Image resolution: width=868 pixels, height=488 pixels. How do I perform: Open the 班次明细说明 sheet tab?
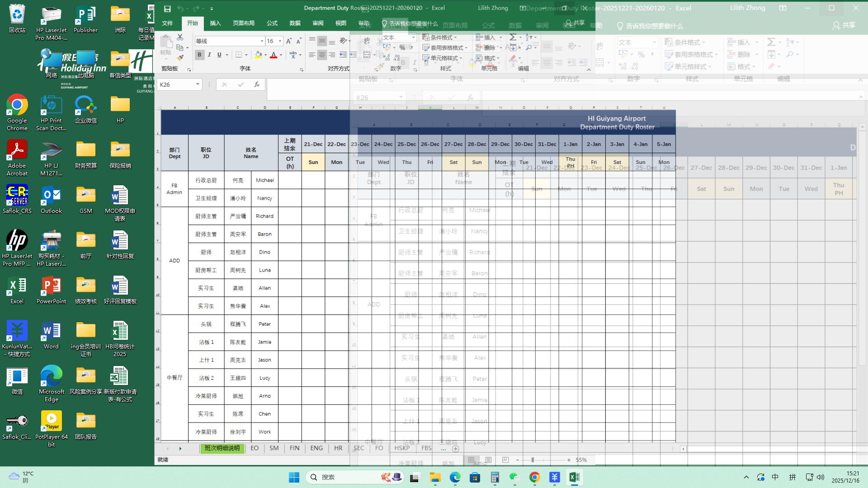(222, 448)
